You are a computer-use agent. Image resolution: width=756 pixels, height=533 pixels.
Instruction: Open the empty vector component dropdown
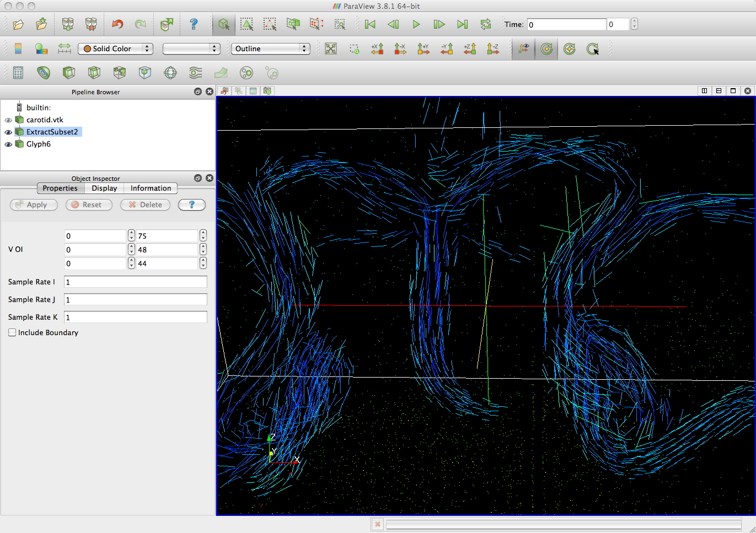(191, 49)
